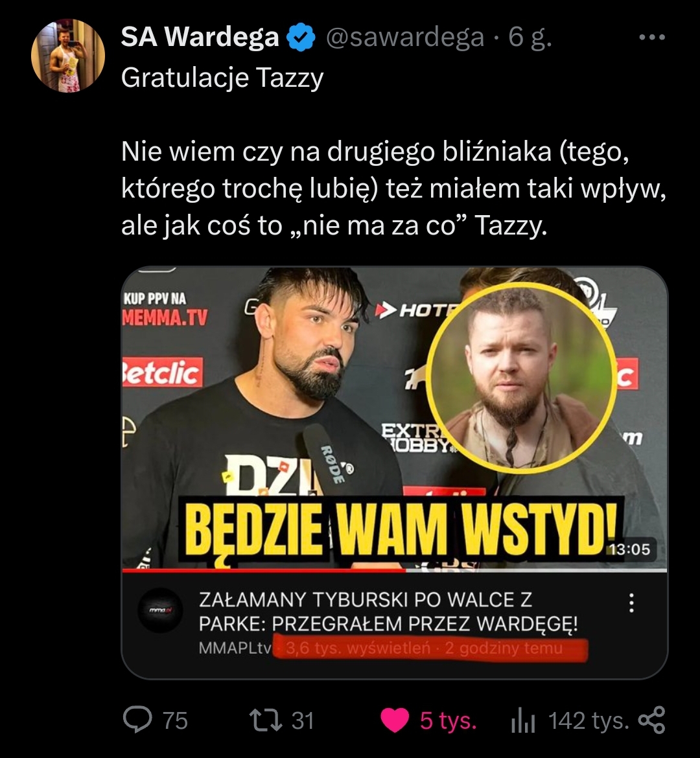The image size is (700, 758).
Task: Open the reply comment bubble icon
Action: point(138,720)
